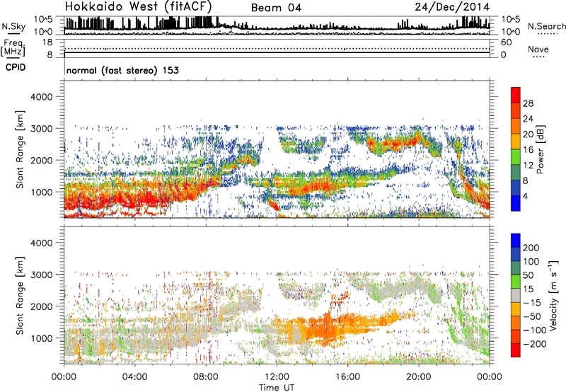Click the date "24/Dec/2014"
This screenshot has width=566, height=392.
pos(452,7)
